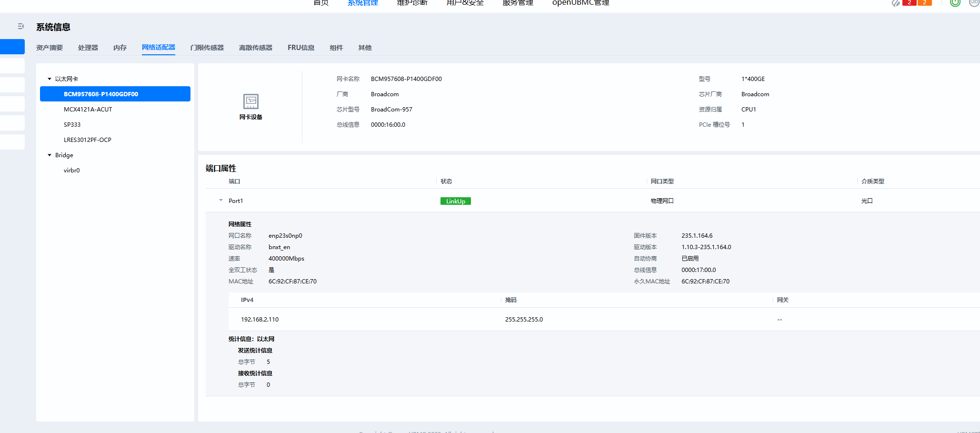Viewport: 980px width, 433px height.
Task: Select BCM957608-P1400GDF00 in the adapter tree
Action: pyautogui.click(x=115, y=94)
